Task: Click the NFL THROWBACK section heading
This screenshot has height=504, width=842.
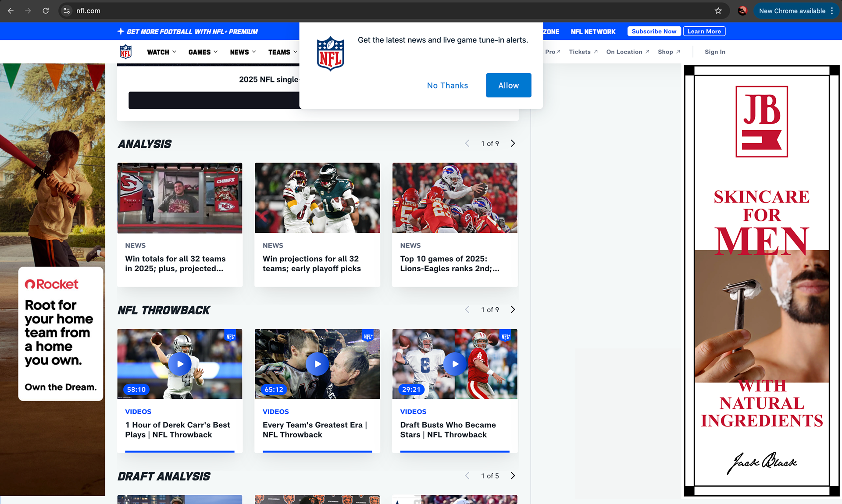Action: 164,310
